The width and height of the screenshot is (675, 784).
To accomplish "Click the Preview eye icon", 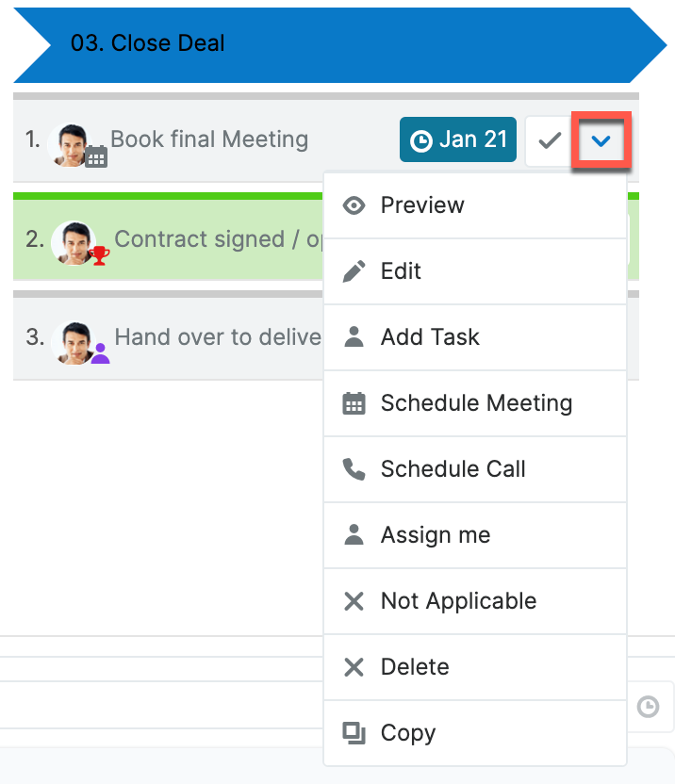I will point(354,205).
